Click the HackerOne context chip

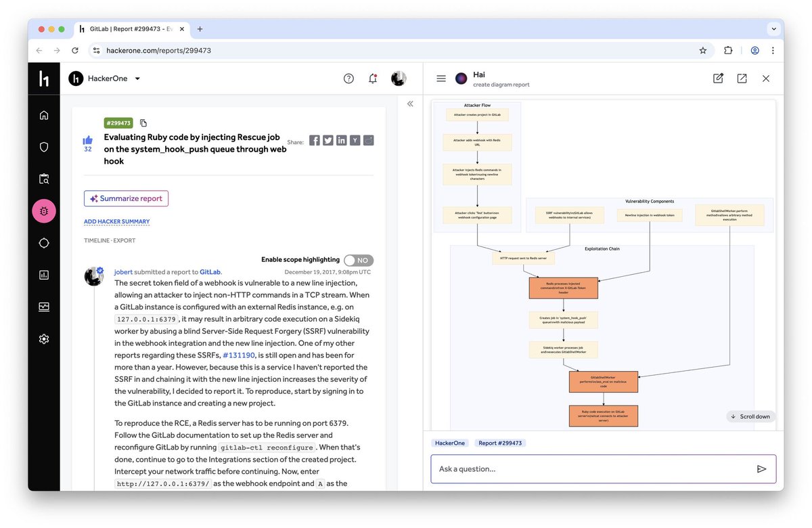click(x=450, y=443)
